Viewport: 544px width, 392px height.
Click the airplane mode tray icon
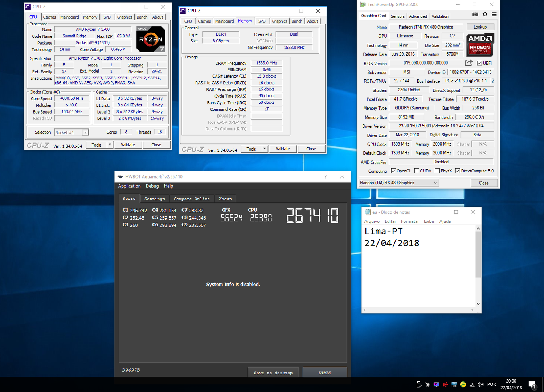[x=428, y=384]
